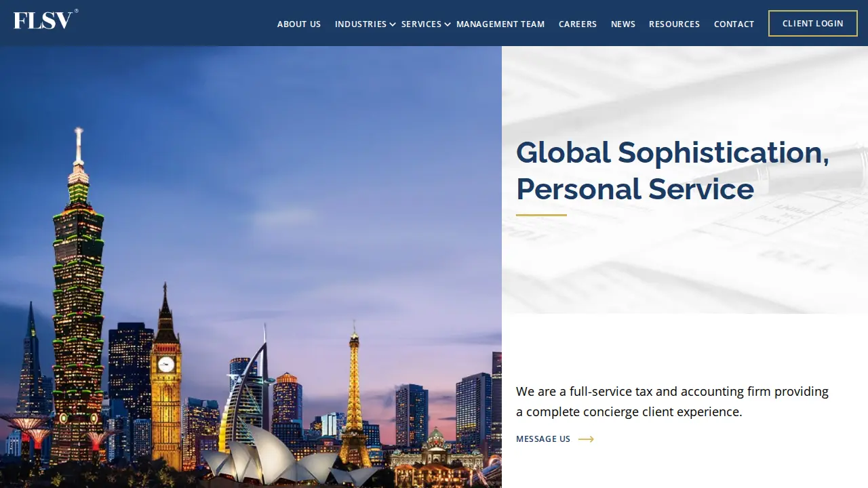The width and height of the screenshot is (868, 488).
Task: Navigate to the Contact page
Action: tap(734, 24)
